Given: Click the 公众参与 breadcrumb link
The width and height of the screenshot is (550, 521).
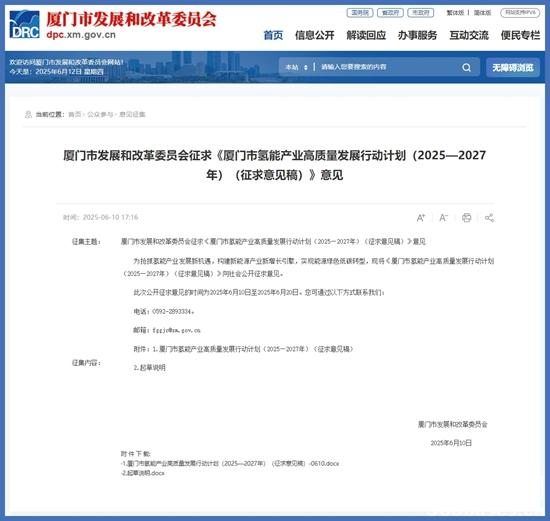Looking at the screenshot, I should tap(100, 114).
